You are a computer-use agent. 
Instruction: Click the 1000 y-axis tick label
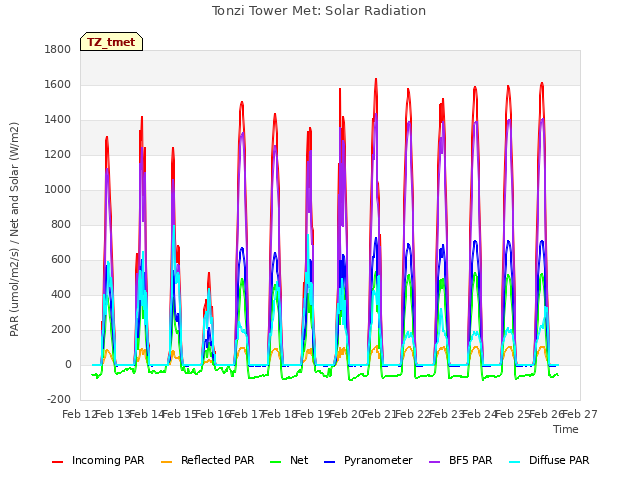pyautogui.click(x=58, y=189)
